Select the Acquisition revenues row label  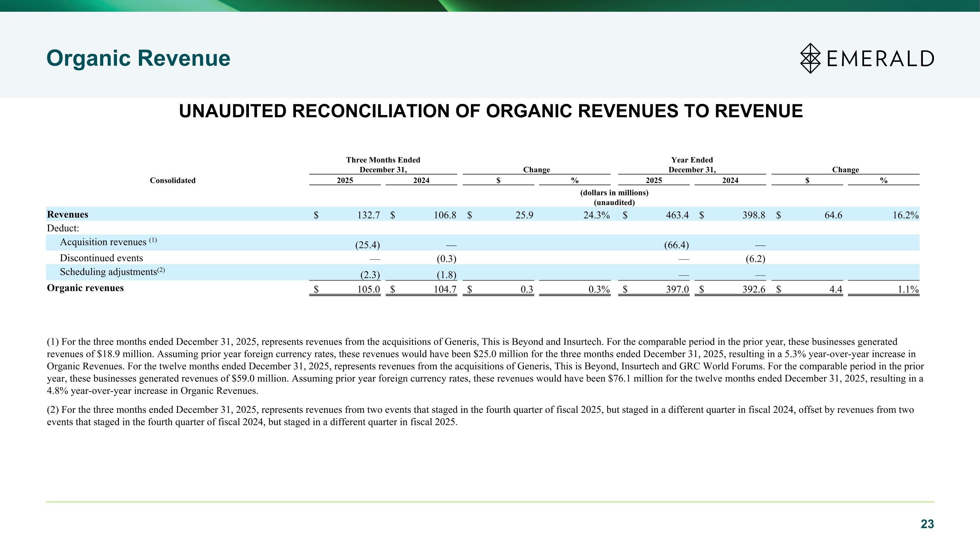point(103,242)
